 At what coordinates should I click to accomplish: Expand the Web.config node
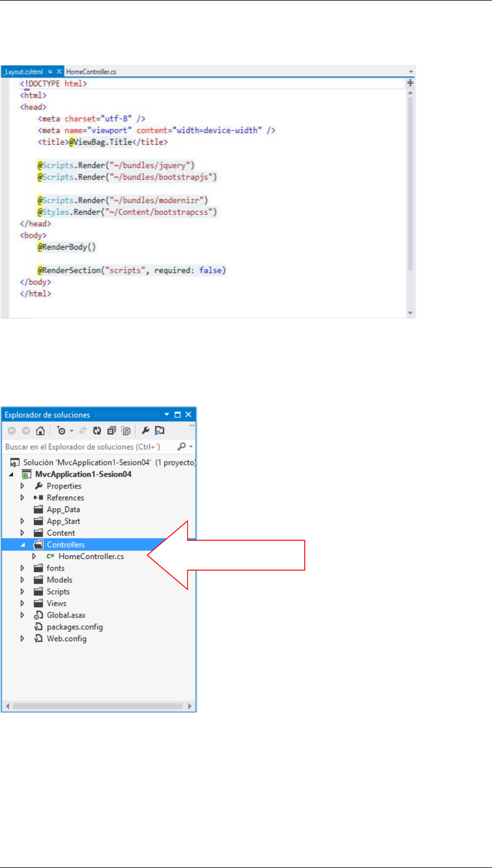pos(22,638)
